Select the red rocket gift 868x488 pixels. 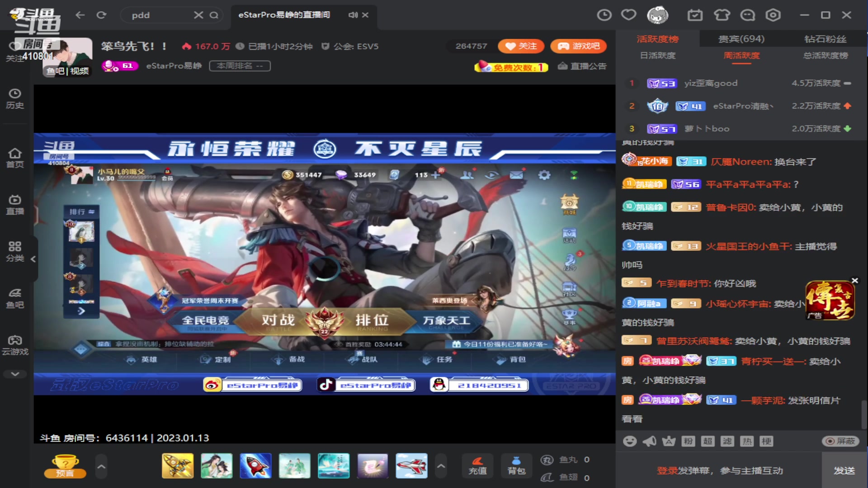point(255,466)
